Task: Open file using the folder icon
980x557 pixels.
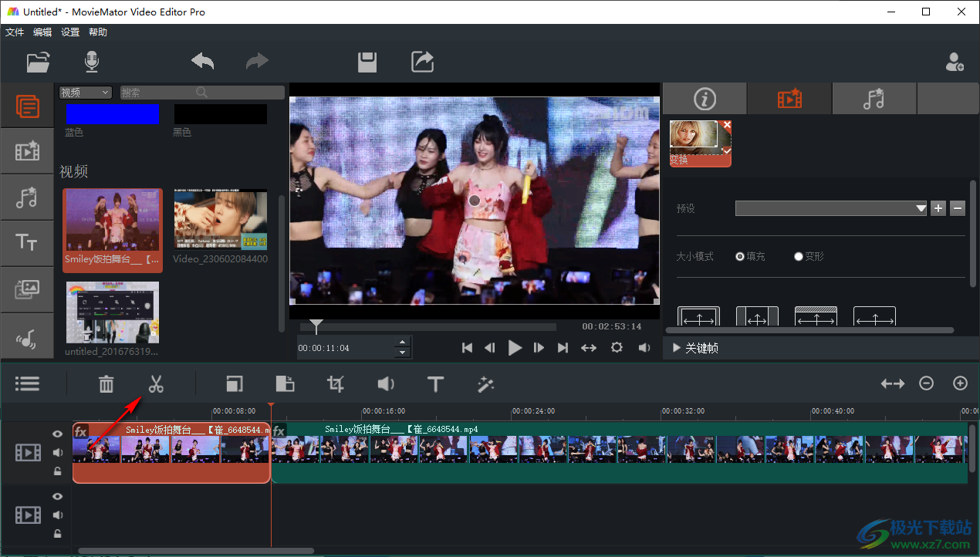Action: (38, 62)
